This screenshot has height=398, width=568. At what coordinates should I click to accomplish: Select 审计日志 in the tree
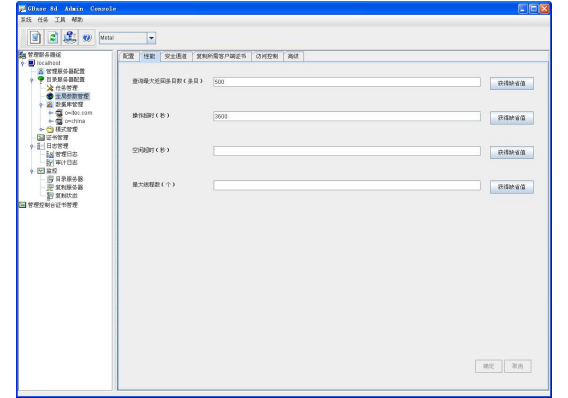pyautogui.click(x=62, y=162)
